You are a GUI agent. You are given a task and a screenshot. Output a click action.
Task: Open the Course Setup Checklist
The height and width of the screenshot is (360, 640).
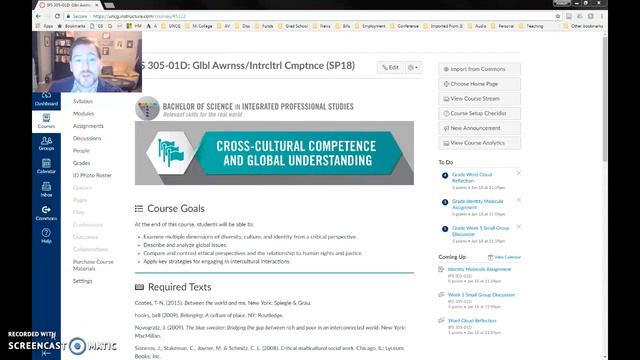point(479,113)
